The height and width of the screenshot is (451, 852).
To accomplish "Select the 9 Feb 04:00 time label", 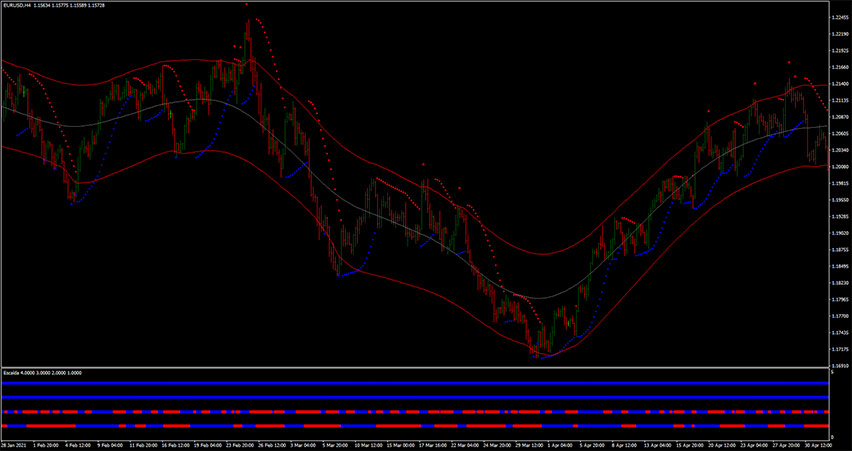I will pyautogui.click(x=108, y=445).
